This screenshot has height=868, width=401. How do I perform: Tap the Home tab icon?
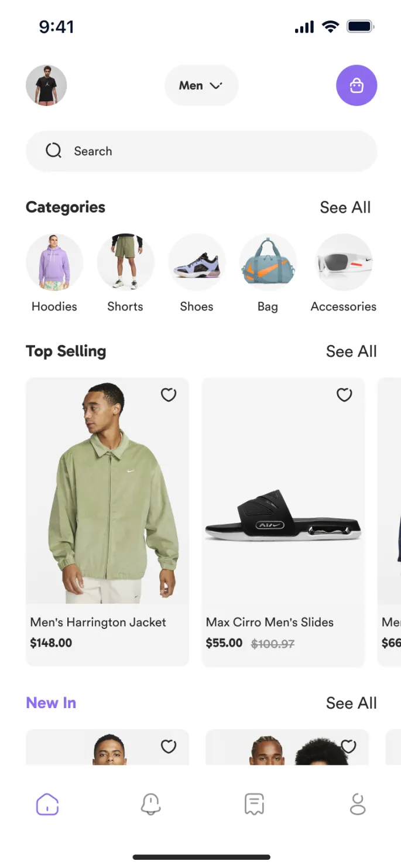coord(47,804)
